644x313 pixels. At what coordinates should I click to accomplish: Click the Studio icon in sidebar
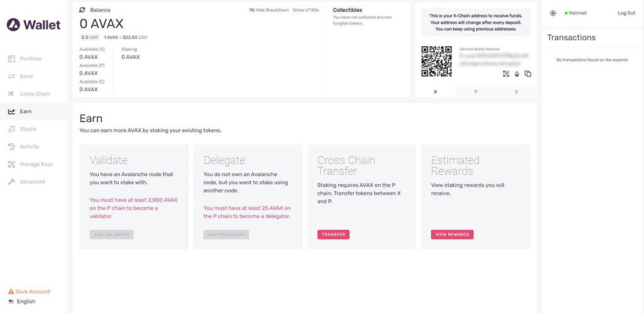[11, 129]
